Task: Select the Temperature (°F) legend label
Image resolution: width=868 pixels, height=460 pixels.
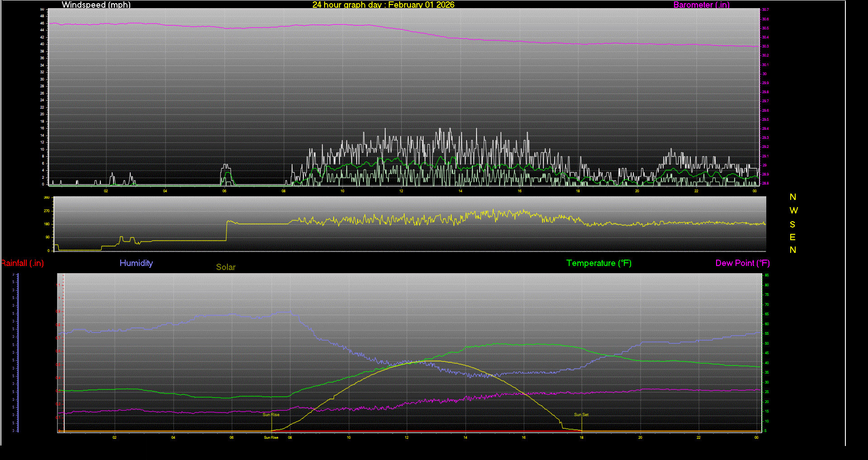Action: (x=599, y=263)
